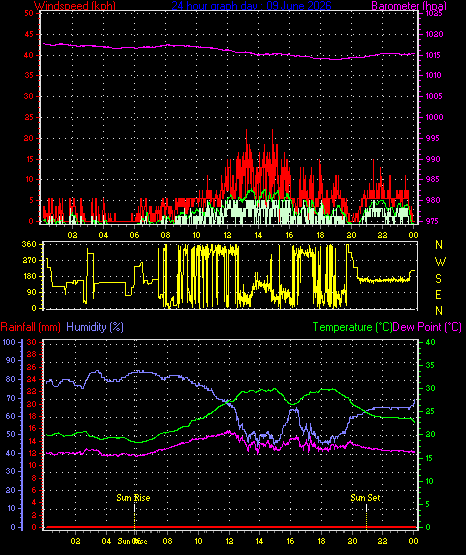Click the 28 value on rainfall axis
The image size is (466, 555).
[x=32, y=354]
